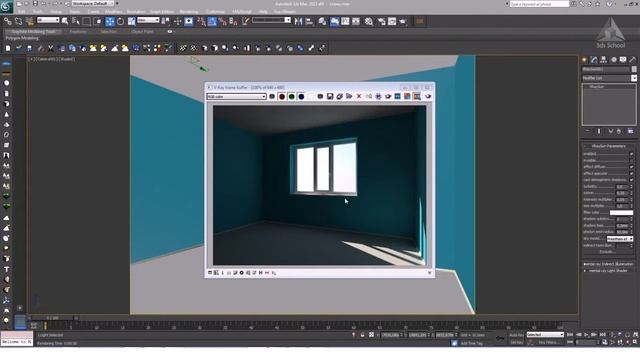640x360 pixels.
Task: Open the Render Setup dialog
Action: [x=382, y=21]
